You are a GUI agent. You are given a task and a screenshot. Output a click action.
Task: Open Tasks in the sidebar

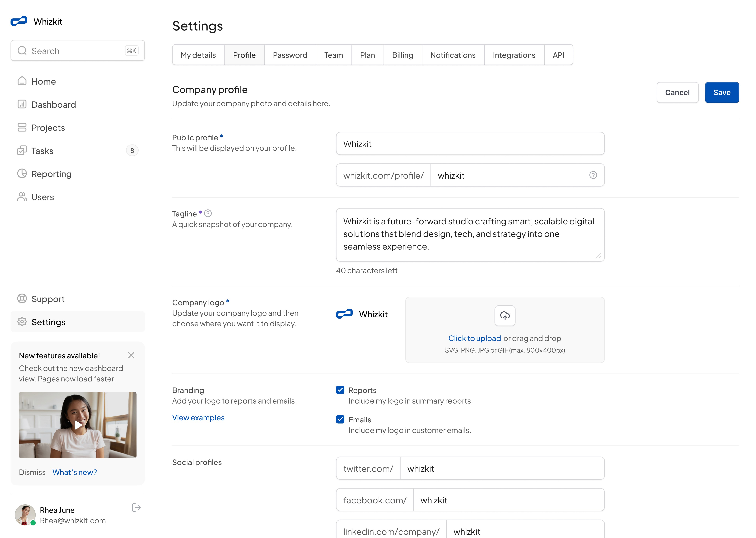pos(42,151)
